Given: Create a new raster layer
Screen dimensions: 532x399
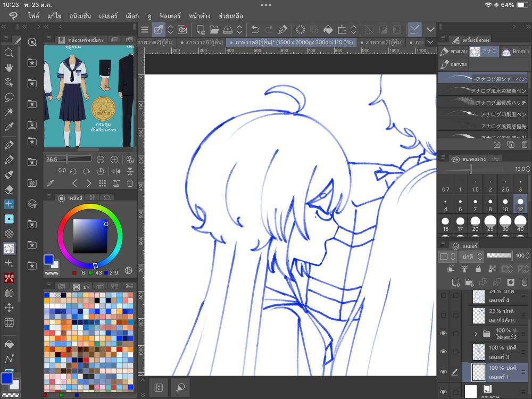Looking at the screenshot, I should [x=455, y=282].
